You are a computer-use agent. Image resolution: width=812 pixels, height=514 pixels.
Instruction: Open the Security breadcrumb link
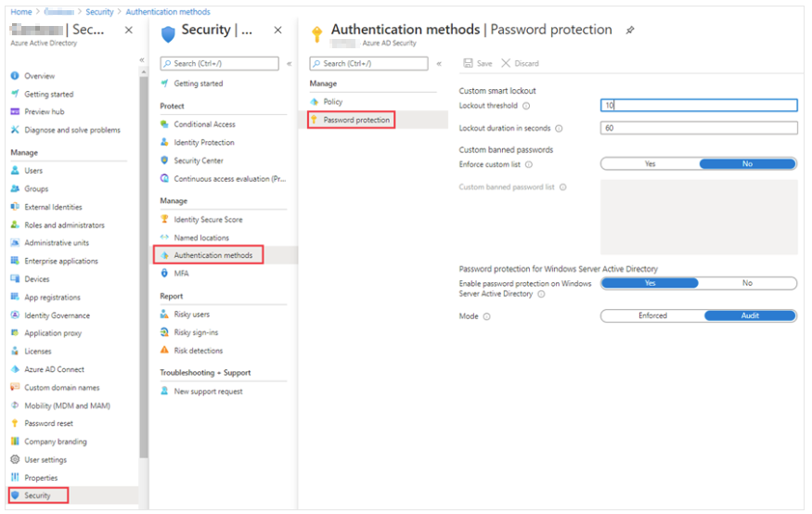click(x=99, y=12)
